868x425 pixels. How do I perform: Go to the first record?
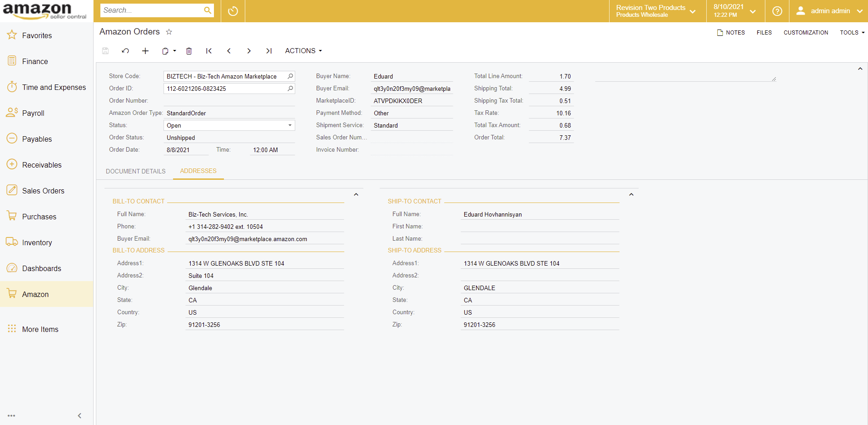[x=209, y=51]
